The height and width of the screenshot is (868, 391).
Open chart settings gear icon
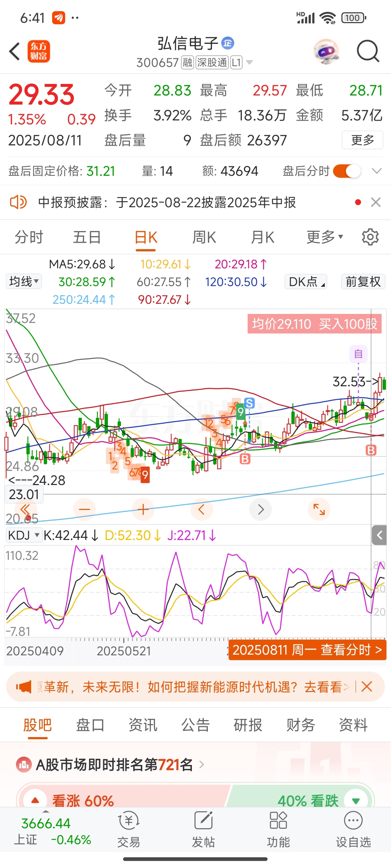(370, 237)
